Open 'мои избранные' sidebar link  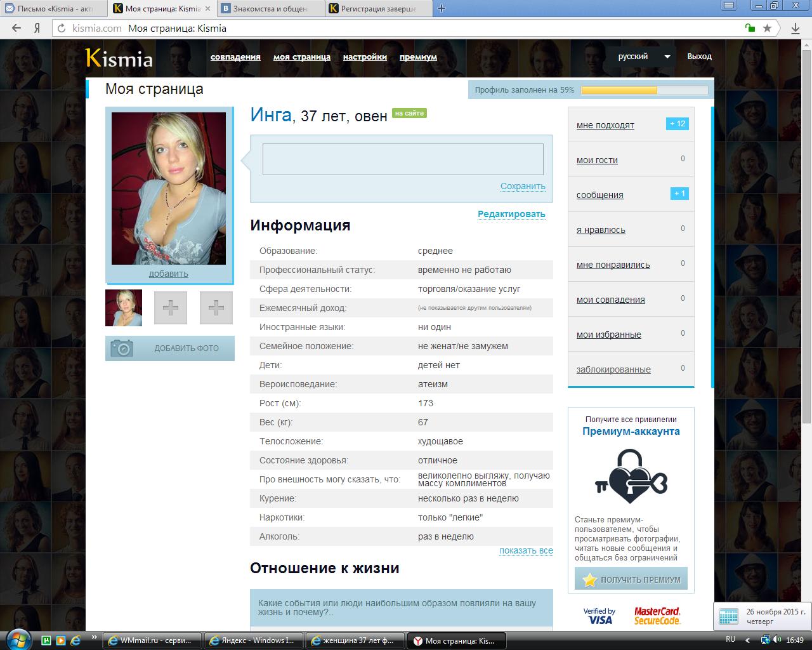point(609,335)
